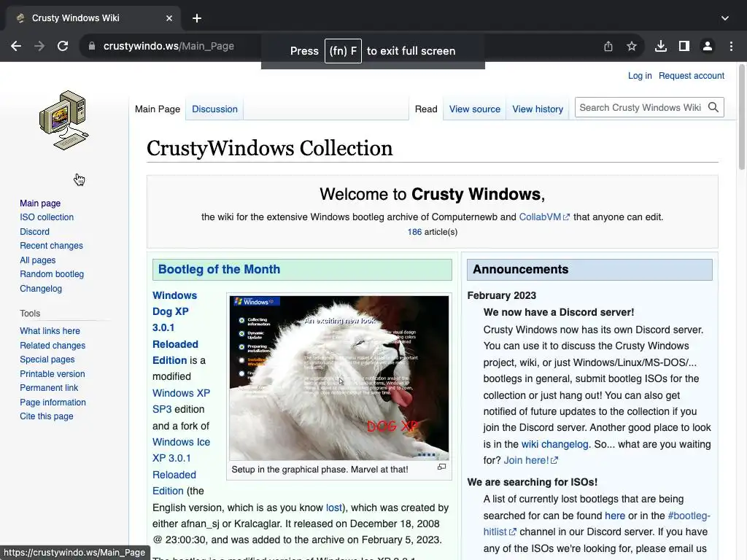Screen dimensions: 747x560
Task: Open the Dog XP setup screenshot thumbnail
Action: pos(338,378)
